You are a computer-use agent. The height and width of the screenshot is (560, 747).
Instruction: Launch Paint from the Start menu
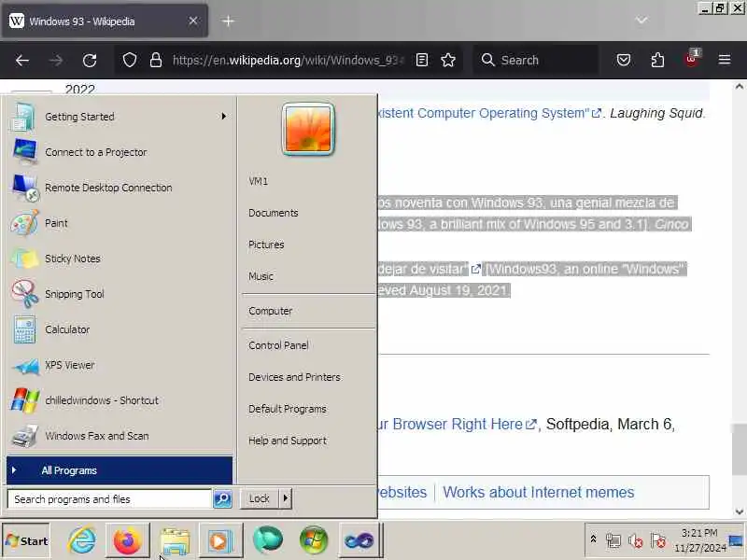(x=120, y=223)
